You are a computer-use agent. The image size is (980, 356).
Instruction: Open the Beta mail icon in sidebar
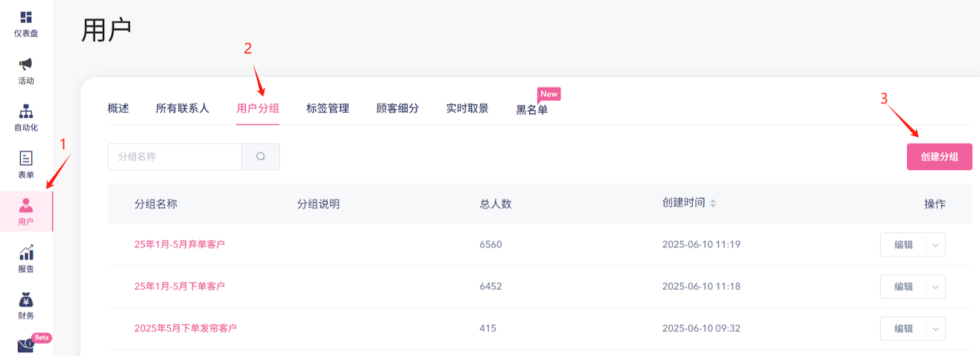pos(26,346)
